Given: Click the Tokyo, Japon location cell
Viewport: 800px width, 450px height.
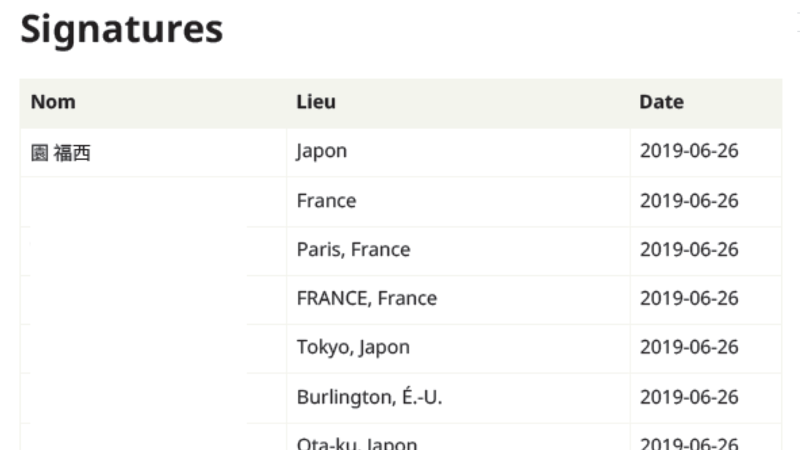Looking at the screenshot, I should [353, 348].
